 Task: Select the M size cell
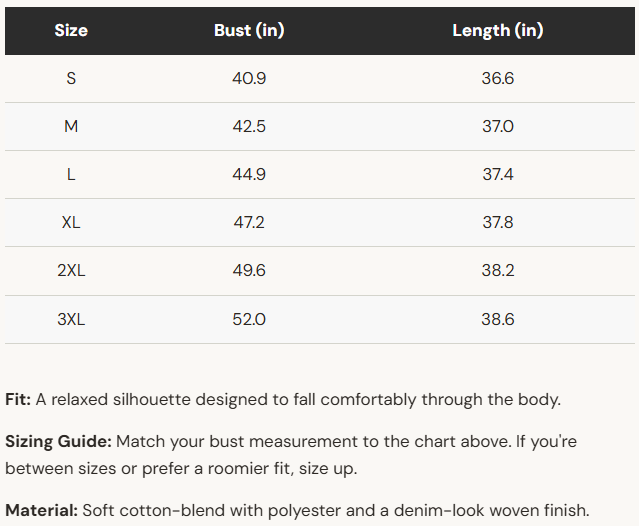71,126
